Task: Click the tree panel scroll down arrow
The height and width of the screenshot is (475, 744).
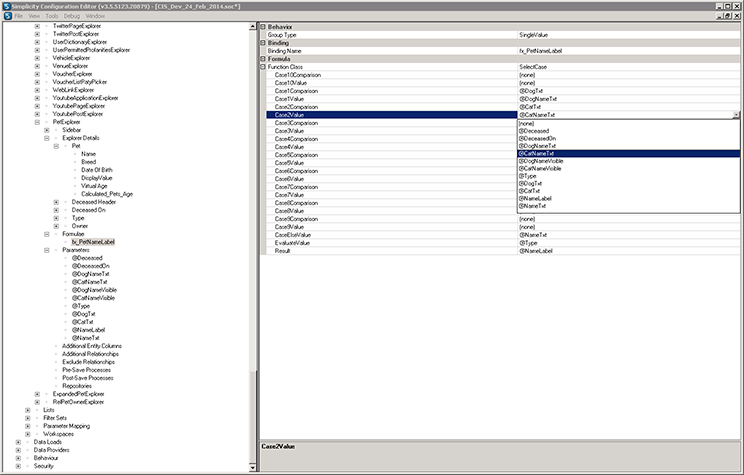Action: tap(252, 469)
